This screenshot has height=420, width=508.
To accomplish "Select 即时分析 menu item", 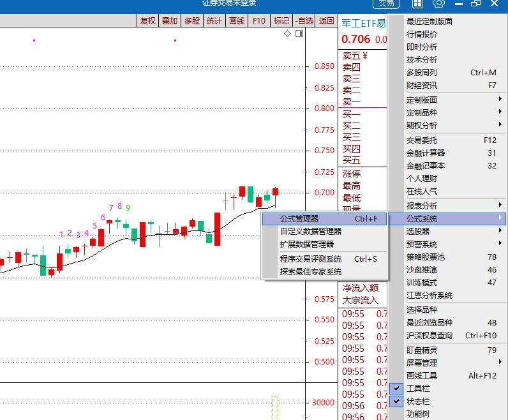I will coord(447,47).
